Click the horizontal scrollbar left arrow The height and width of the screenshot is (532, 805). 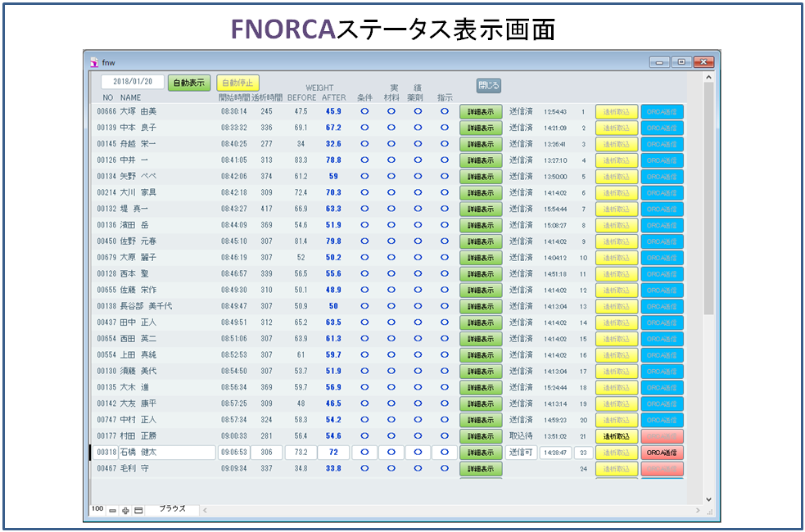click(x=206, y=511)
